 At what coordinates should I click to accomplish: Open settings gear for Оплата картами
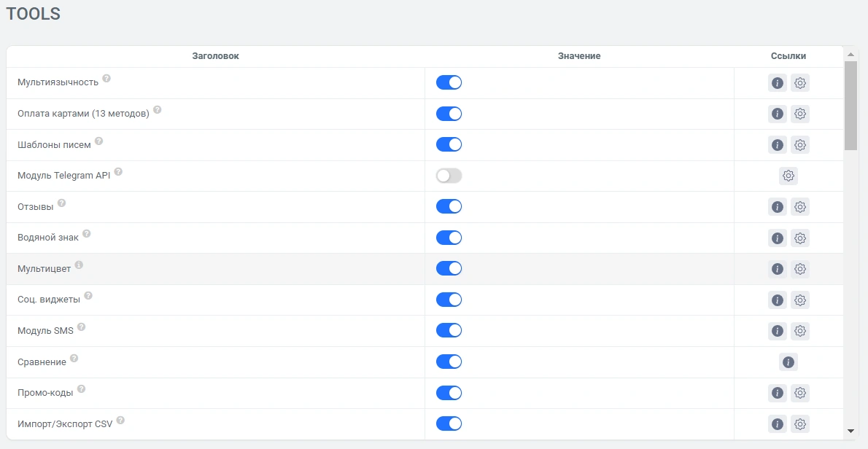[x=800, y=114]
